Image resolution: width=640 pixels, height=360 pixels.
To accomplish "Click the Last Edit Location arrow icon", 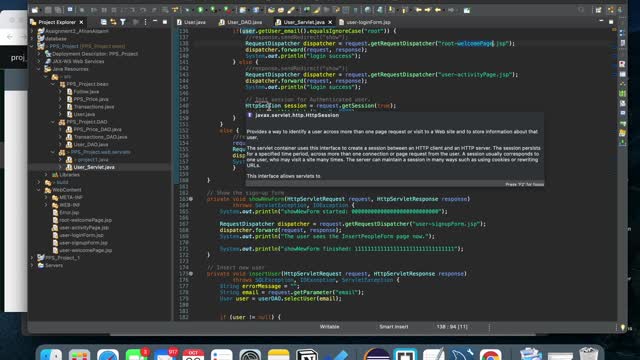I will tap(418, 10).
